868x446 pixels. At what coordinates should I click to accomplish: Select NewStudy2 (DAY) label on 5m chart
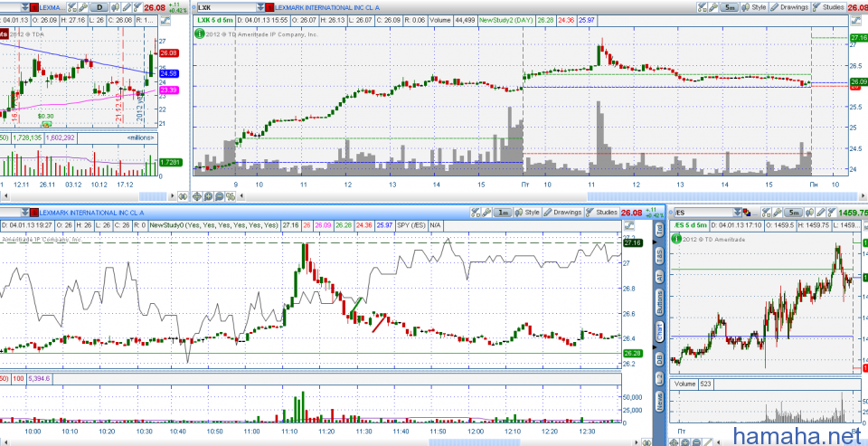[506, 20]
